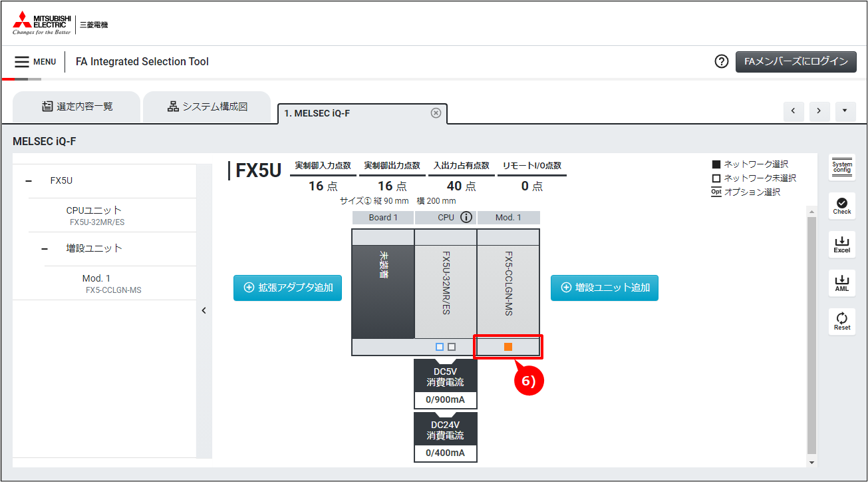Viewport: 868px width, 482px height.
Task: Toggle the gray network square on CPU
Action: click(x=452, y=347)
